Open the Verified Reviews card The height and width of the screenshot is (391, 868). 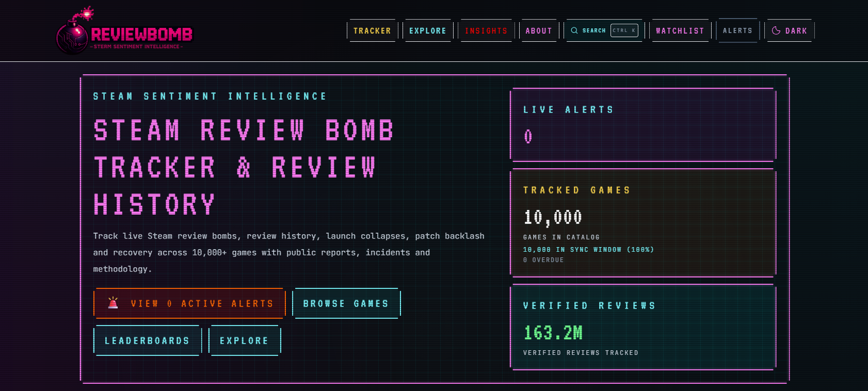pos(643,327)
